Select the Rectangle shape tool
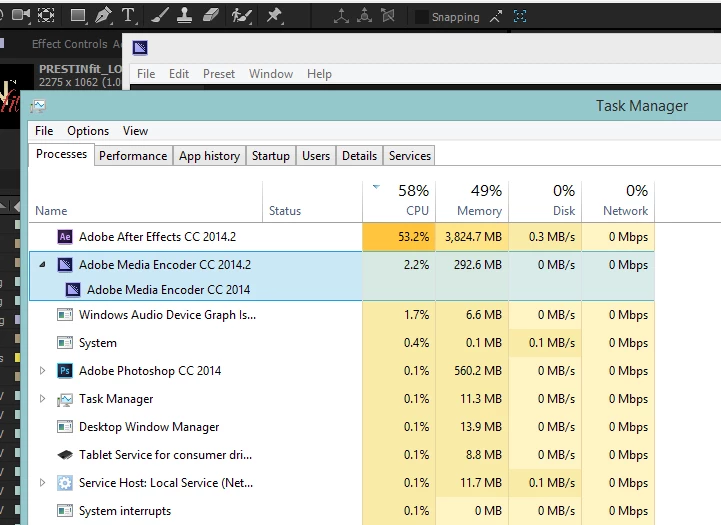The height and width of the screenshot is (525, 721). pyautogui.click(x=78, y=16)
